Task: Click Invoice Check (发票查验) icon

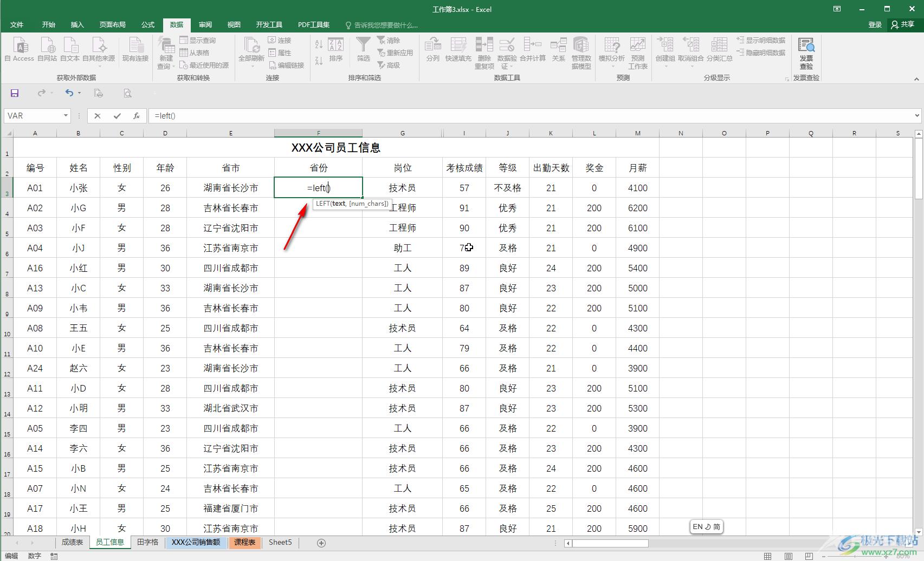Action: click(x=806, y=53)
